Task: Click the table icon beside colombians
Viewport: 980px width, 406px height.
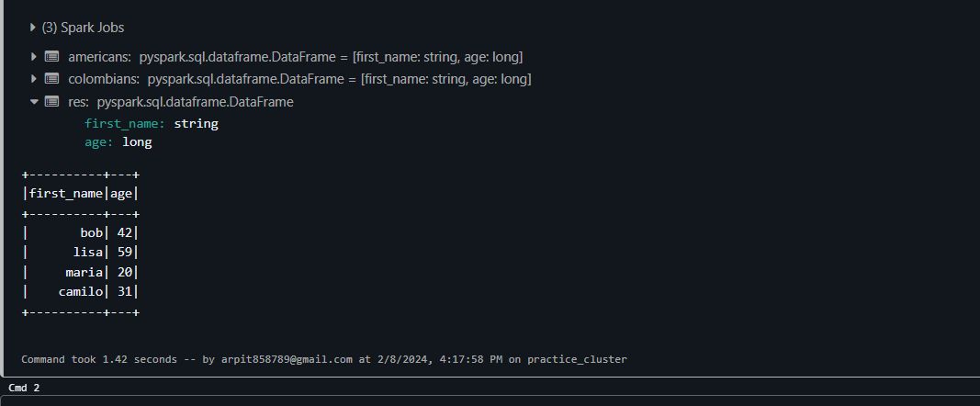Action: 51,79
